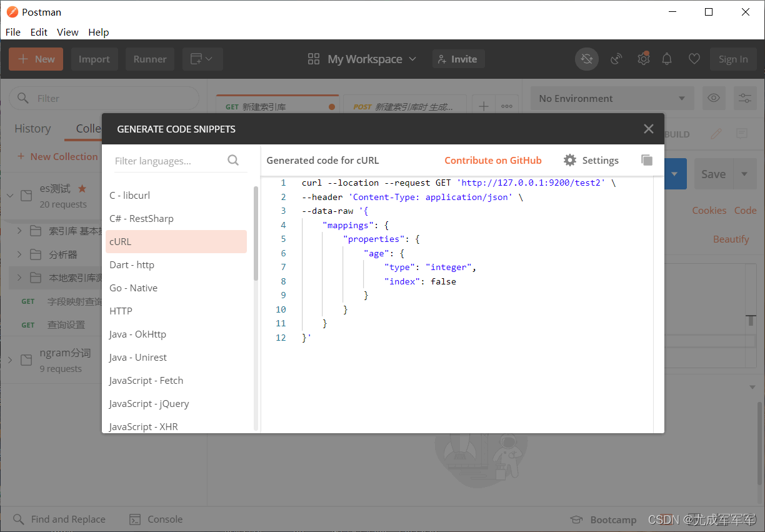Click the sync status icon
The width and height of the screenshot is (765, 532).
(x=587, y=59)
